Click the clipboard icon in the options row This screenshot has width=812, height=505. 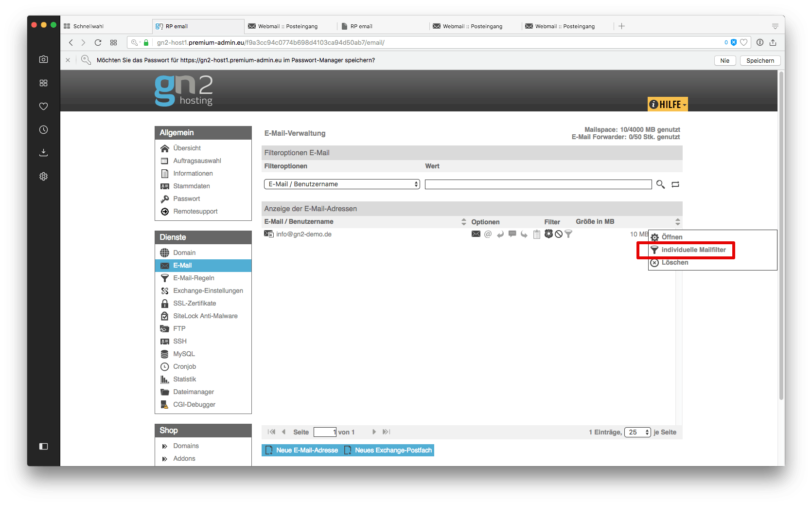[537, 234]
